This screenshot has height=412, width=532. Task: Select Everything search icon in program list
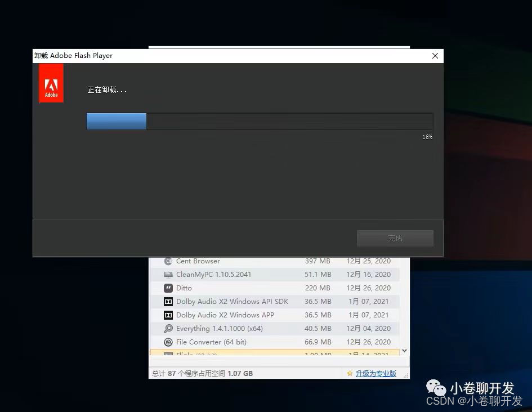pos(168,329)
